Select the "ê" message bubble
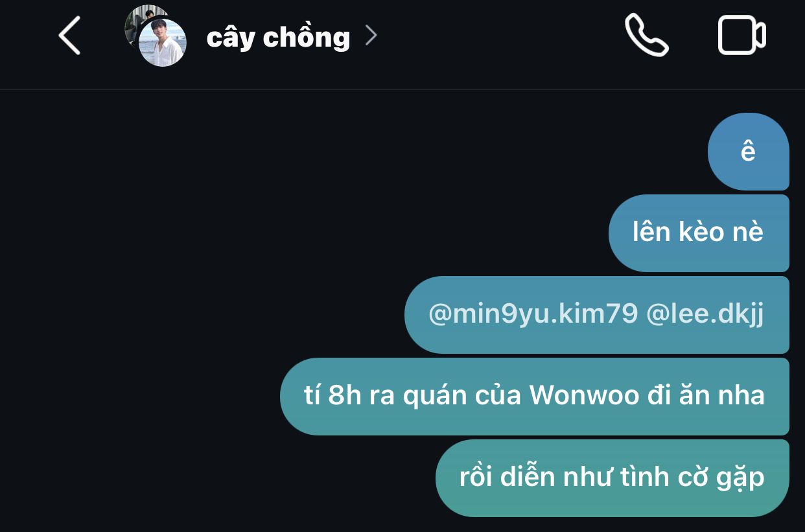Image resolution: width=805 pixels, height=532 pixels. [x=748, y=152]
